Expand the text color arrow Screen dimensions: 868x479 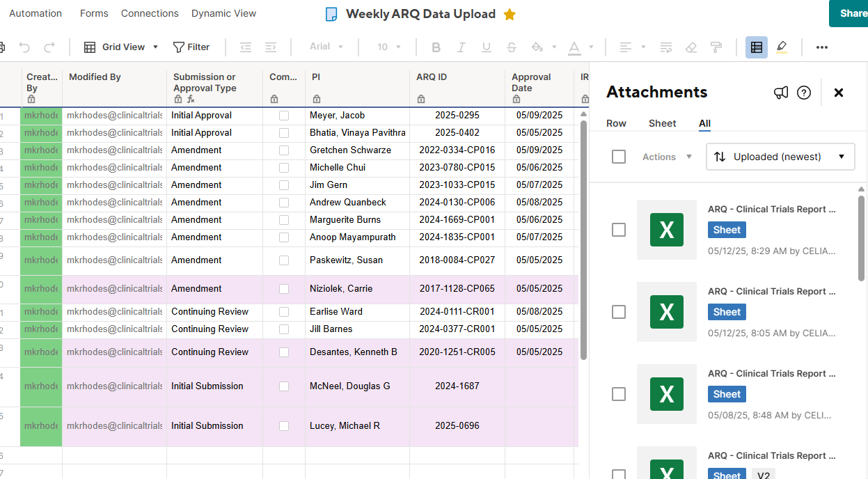(x=591, y=47)
